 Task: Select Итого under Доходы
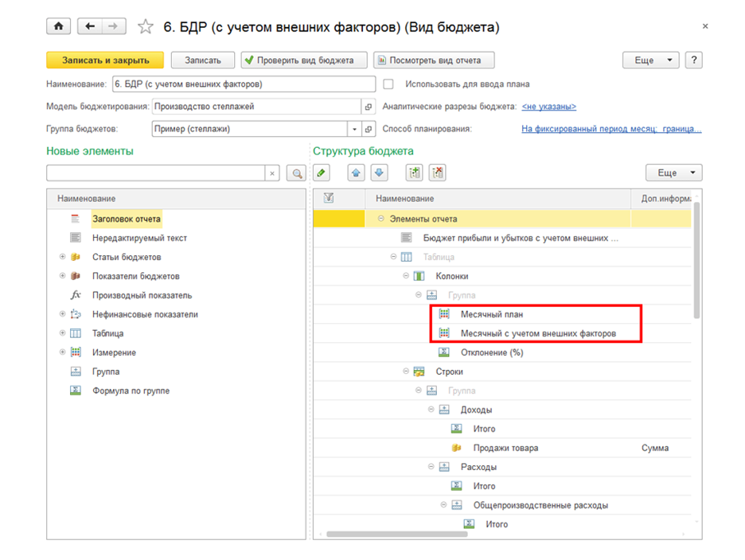pos(484,429)
